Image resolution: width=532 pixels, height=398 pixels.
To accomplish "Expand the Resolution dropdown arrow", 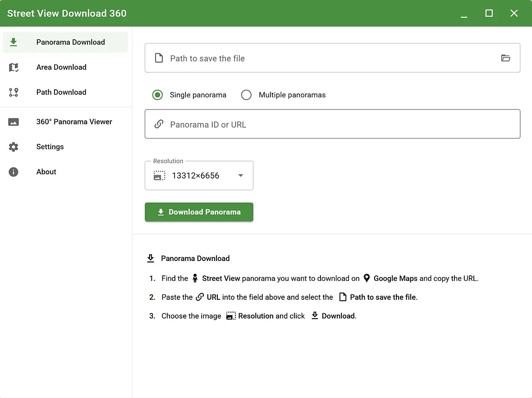I will [241, 175].
